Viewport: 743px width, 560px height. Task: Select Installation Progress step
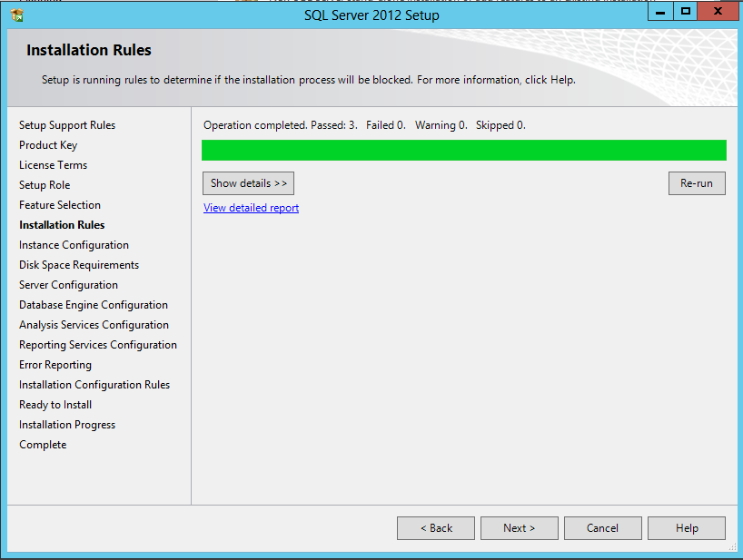[67, 425]
